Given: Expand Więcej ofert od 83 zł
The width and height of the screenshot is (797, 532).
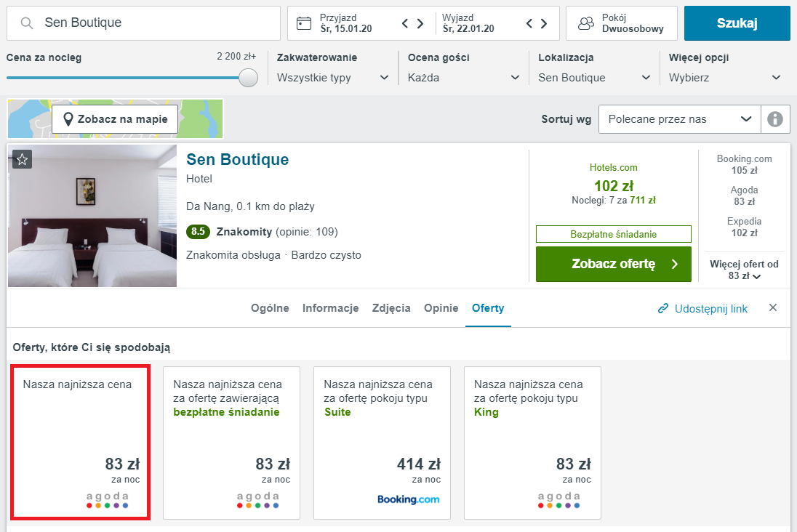Looking at the screenshot, I should (744, 270).
